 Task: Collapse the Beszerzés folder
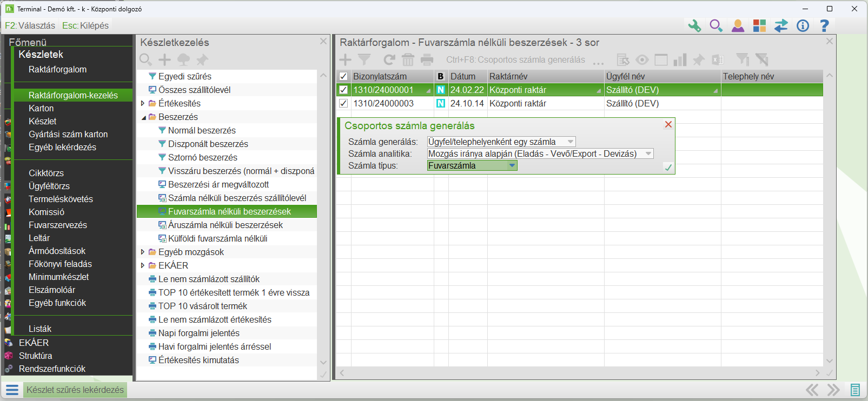[143, 117]
